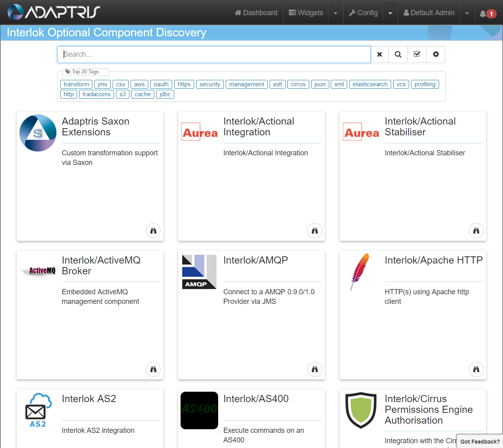This screenshot has width=503, height=448.
Task: Filter by the https tag
Action: pyautogui.click(x=184, y=84)
